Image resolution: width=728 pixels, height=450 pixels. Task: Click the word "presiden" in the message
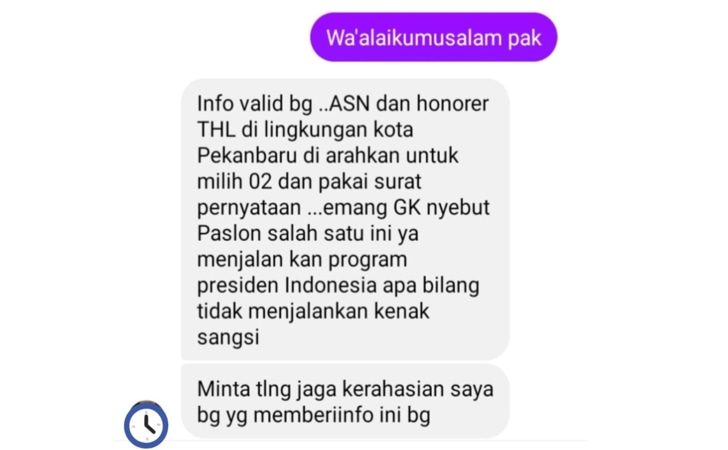point(238,285)
